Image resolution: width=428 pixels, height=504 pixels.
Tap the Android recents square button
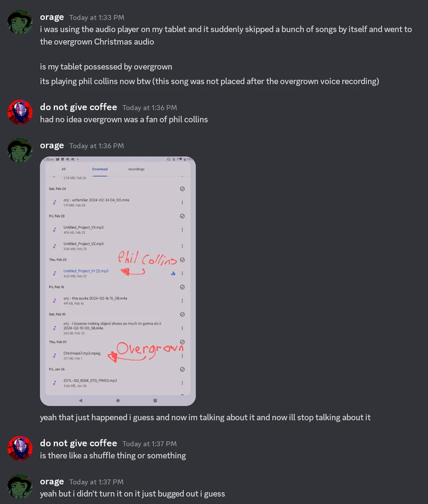point(155,400)
